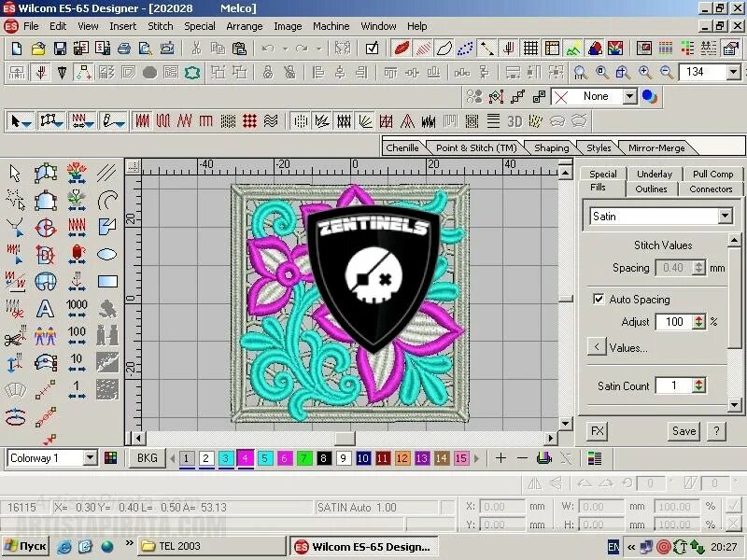Switch to TEL 2003 taskbar window
The image size is (747, 560).
[212, 546]
